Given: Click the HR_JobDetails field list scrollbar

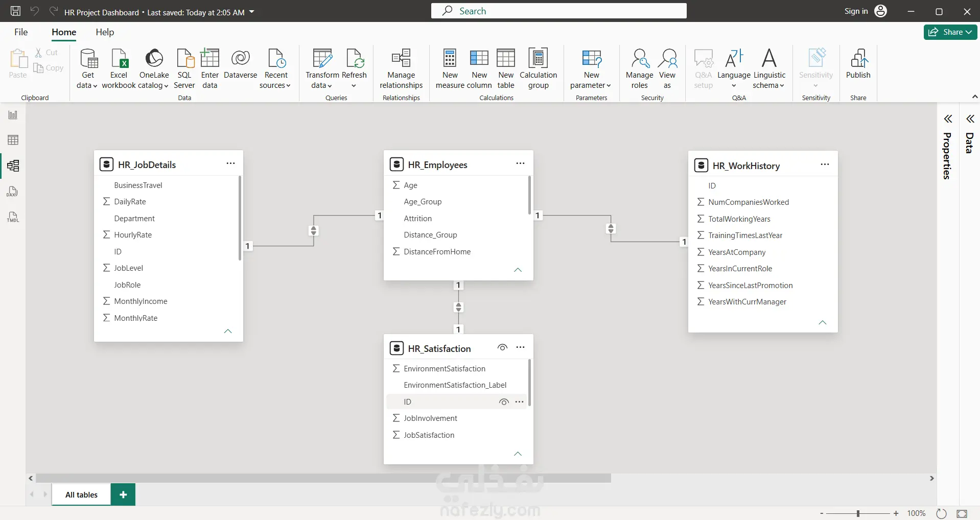Looking at the screenshot, I should (240, 218).
